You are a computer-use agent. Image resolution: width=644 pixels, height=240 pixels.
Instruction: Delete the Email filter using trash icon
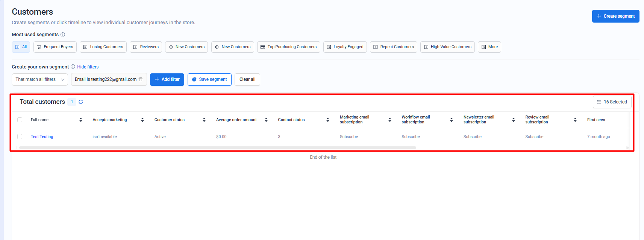[141, 79]
